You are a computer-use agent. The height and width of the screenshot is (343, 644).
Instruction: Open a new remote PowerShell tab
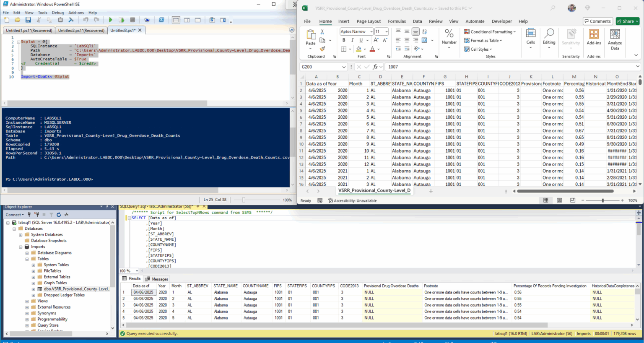[147, 20]
